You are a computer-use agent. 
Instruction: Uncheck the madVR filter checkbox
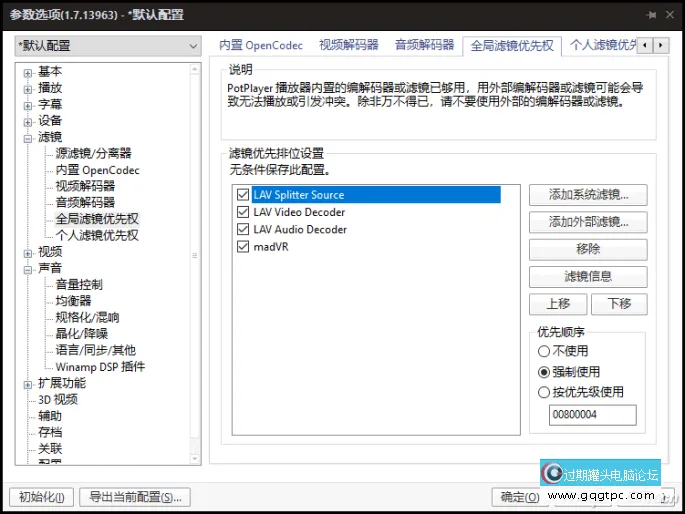243,247
